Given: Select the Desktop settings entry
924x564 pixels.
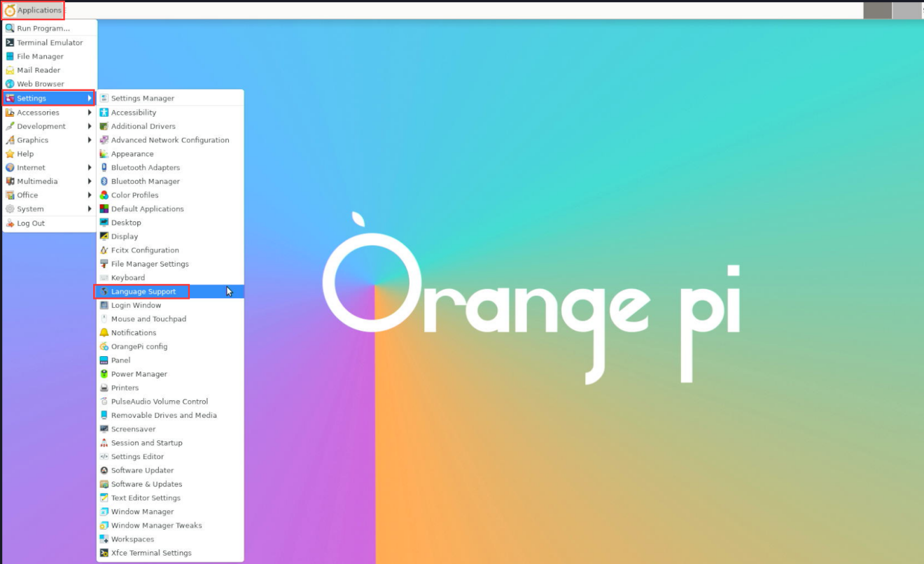Looking at the screenshot, I should [170, 223].
